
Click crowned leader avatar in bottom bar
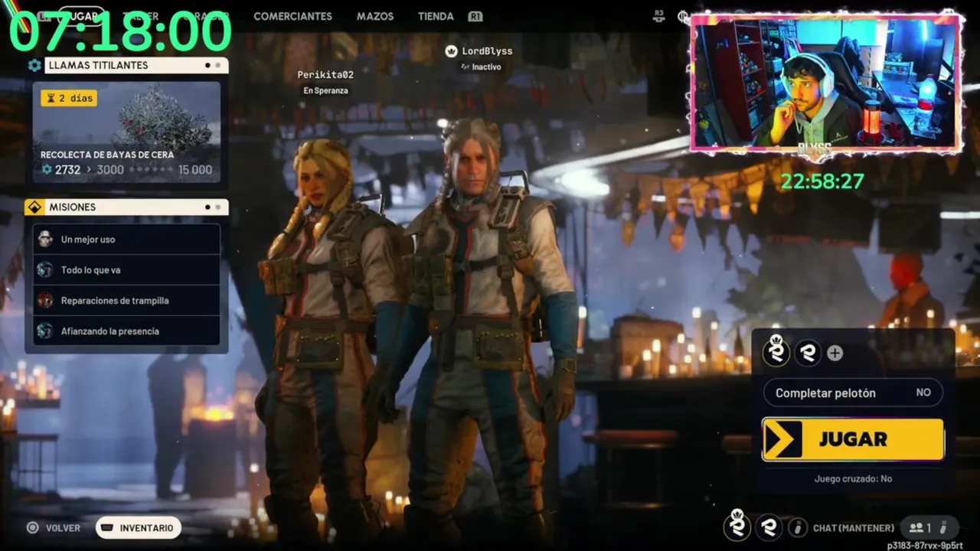click(737, 526)
